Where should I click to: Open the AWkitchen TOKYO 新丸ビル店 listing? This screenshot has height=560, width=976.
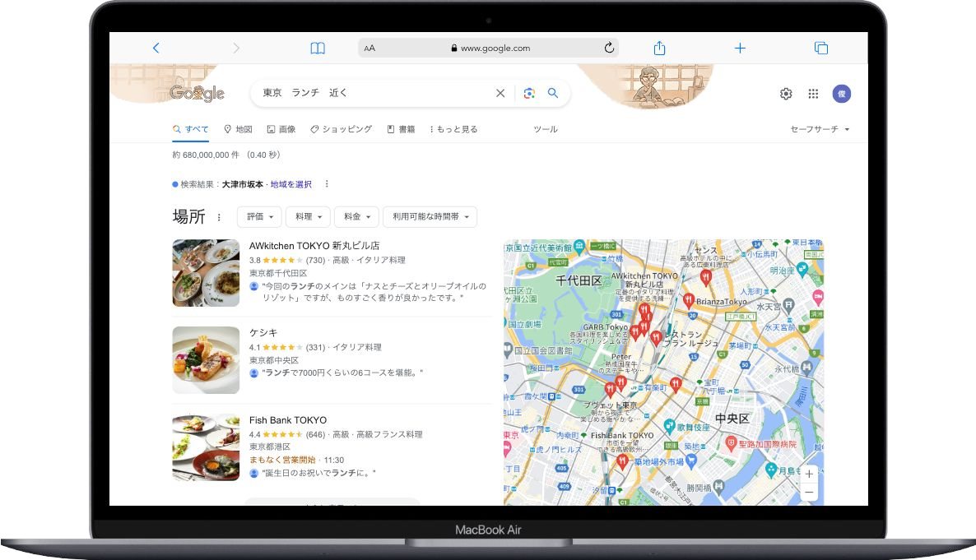314,246
